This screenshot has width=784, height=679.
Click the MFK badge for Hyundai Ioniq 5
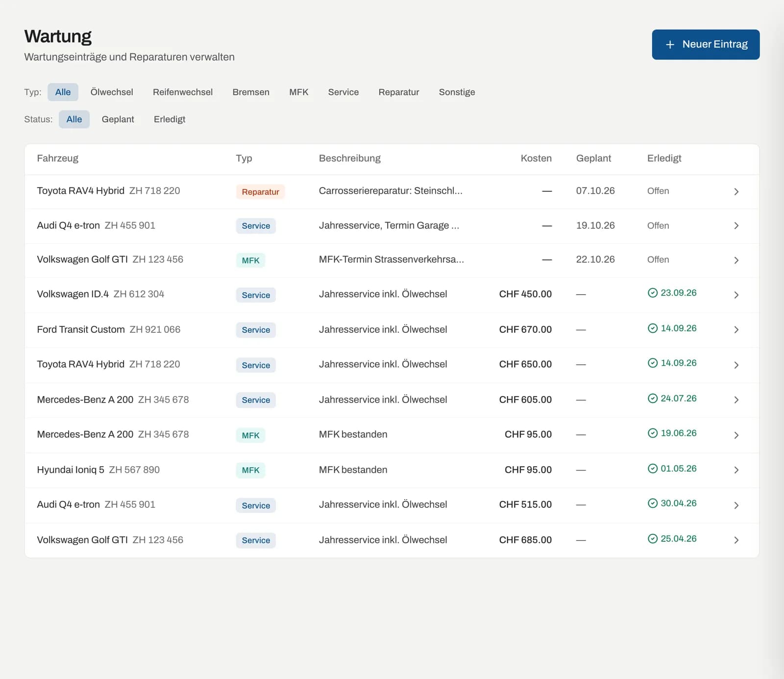(250, 470)
